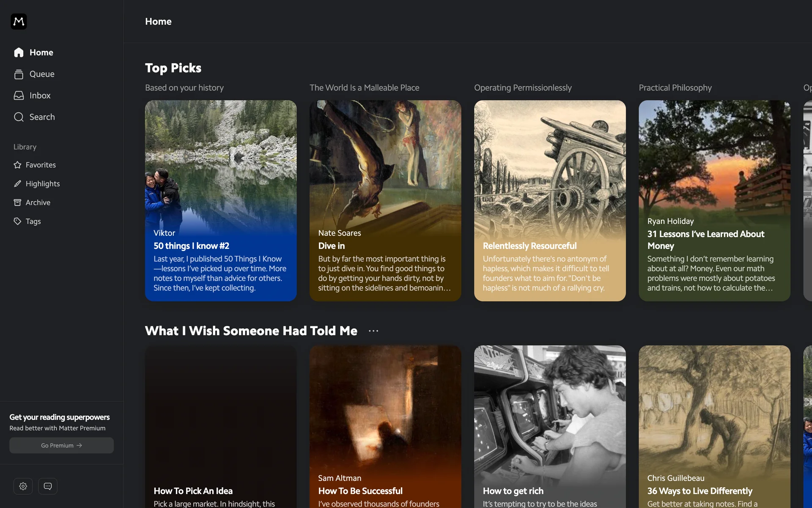Screen dimensions: 812x508
Task: Open Tags label icon
Action: pyautogui.click(x=17, y=221)
